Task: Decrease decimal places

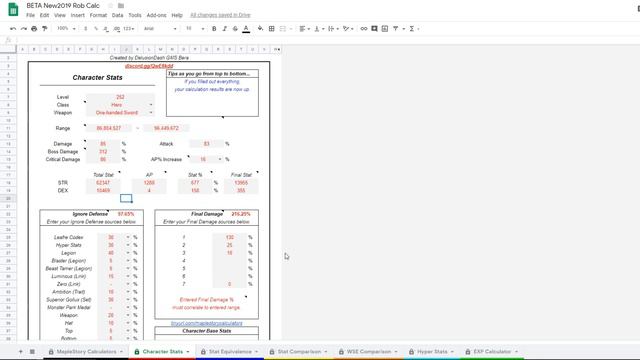Action: tap(106, 29)
